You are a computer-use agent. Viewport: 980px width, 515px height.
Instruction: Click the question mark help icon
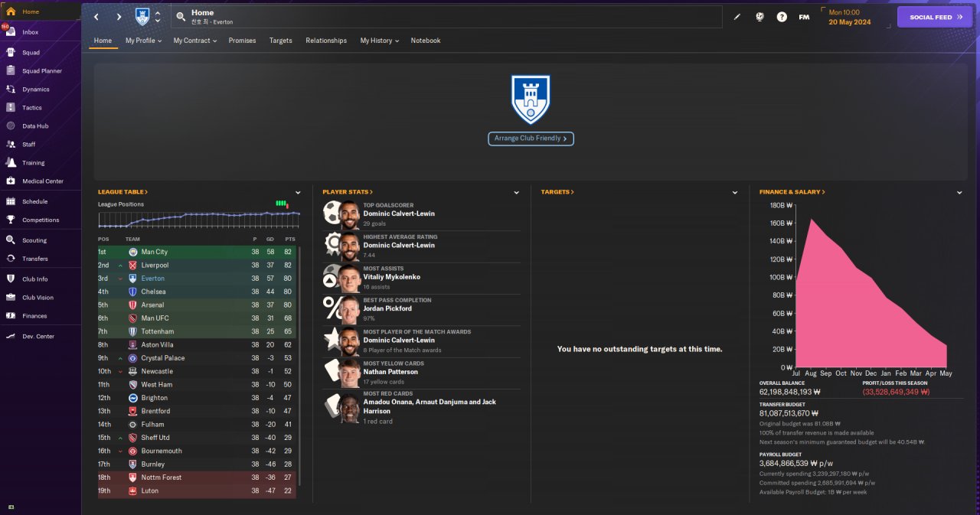[782, 17]
